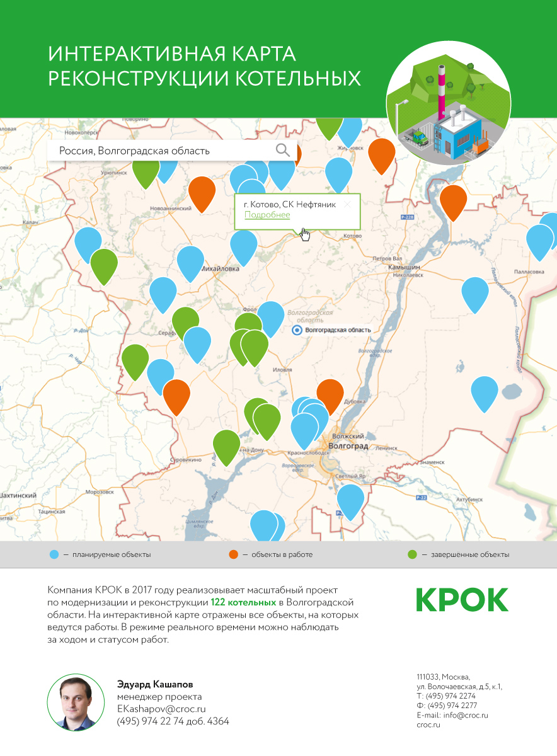Open the Подробнее link in tooltip

pos(267,215)
